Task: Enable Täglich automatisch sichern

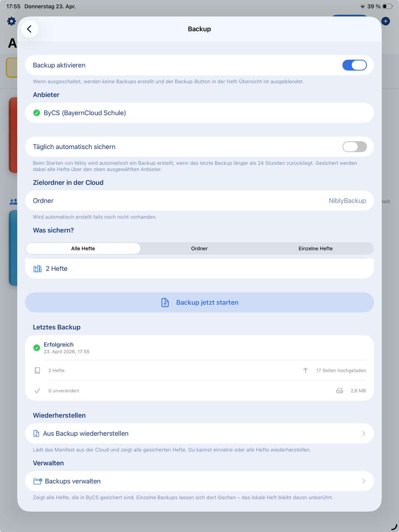Action: (x=355, y=147)
